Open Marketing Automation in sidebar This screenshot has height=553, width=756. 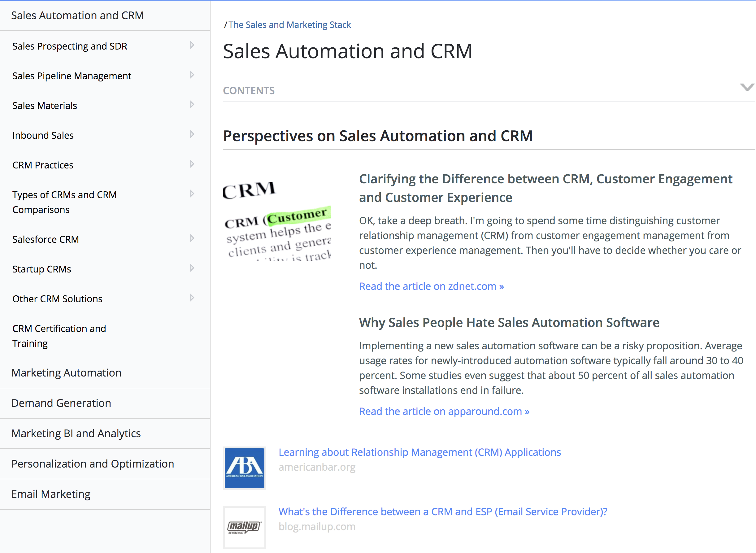(x=66, y=373)
